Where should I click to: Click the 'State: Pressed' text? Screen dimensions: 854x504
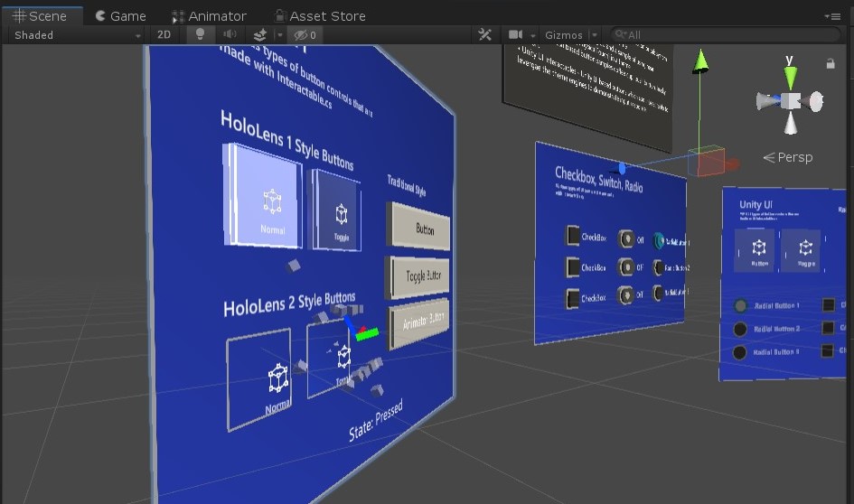pyautogui.click(x=376, y=420)
